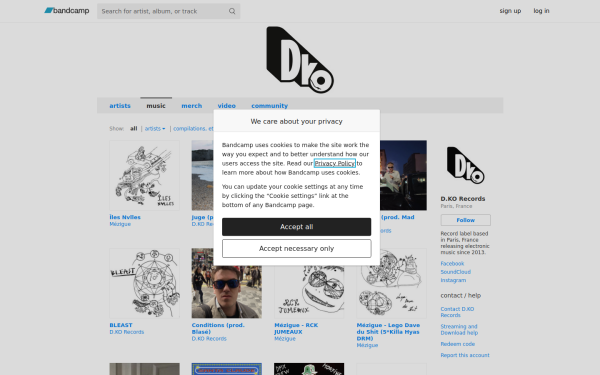The width and height of the screenshot is (600, 375).
Task: Go to the video tab
Action: 227,106
